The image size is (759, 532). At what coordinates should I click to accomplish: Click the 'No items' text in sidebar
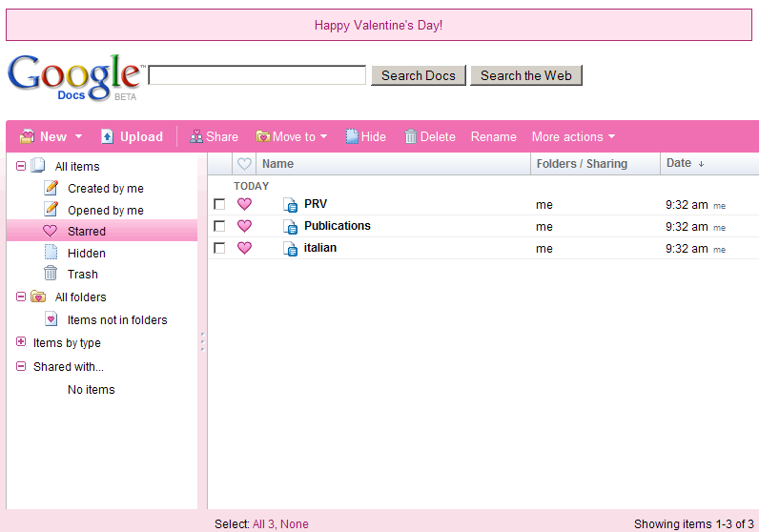coord(92,390)
